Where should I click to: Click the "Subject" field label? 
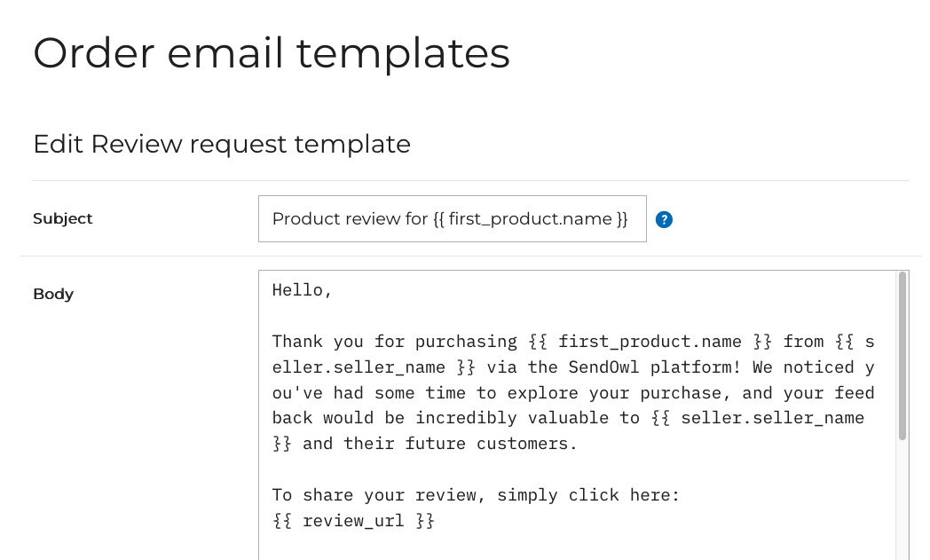(63, 218)
